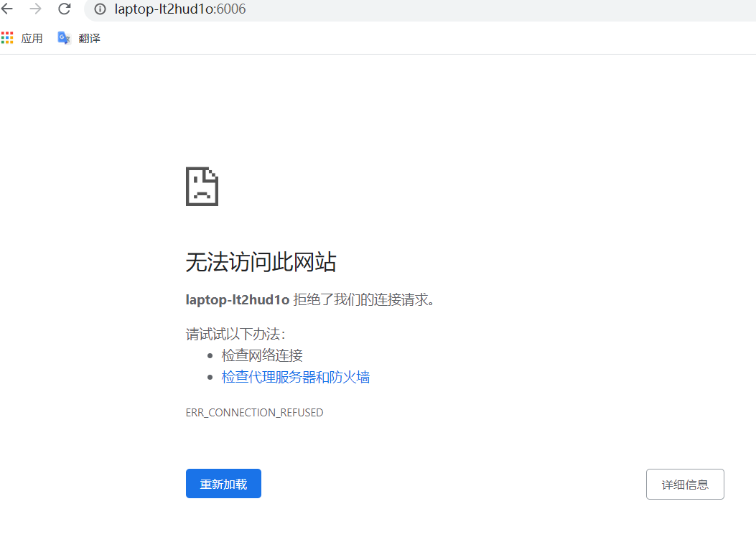Click the ERR_CONNECTION_REFUSED error code

(254, 412)
